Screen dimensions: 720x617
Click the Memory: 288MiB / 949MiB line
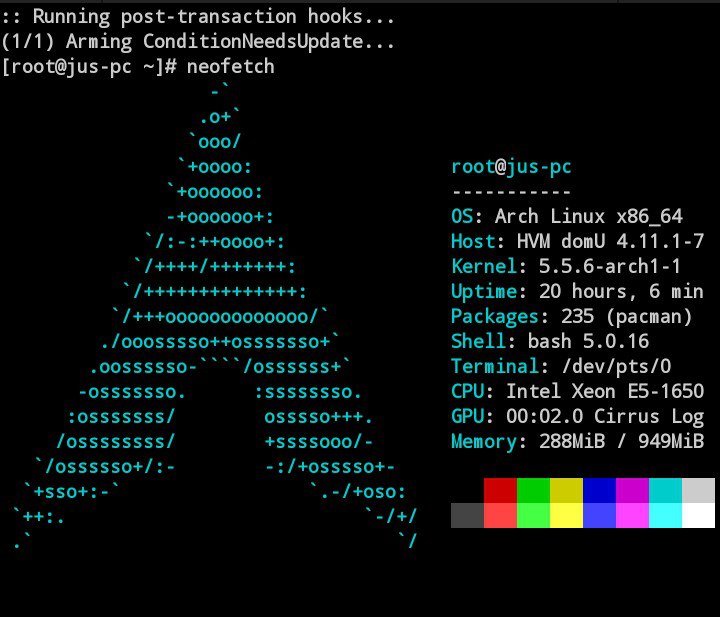tap(578, 442)
